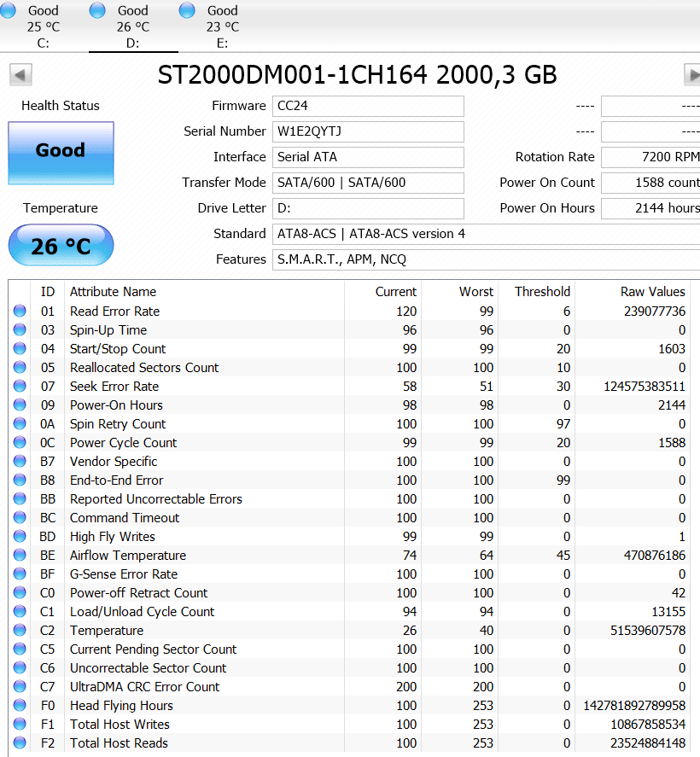Image resolution: width=700 pixels, height=757 pixels.
Task: Click status icon of Current Pending Sector Count
Action: 20,649
